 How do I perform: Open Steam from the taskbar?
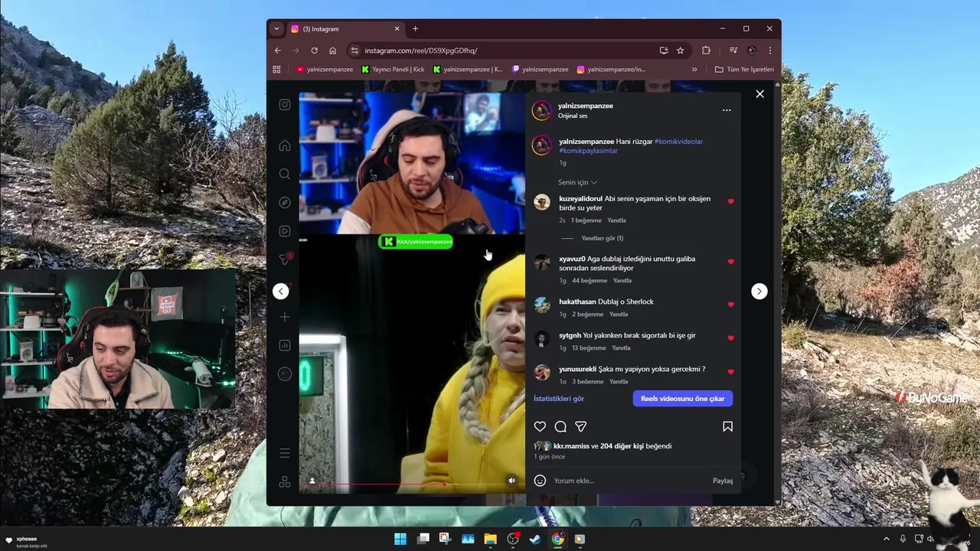(535, 539)
